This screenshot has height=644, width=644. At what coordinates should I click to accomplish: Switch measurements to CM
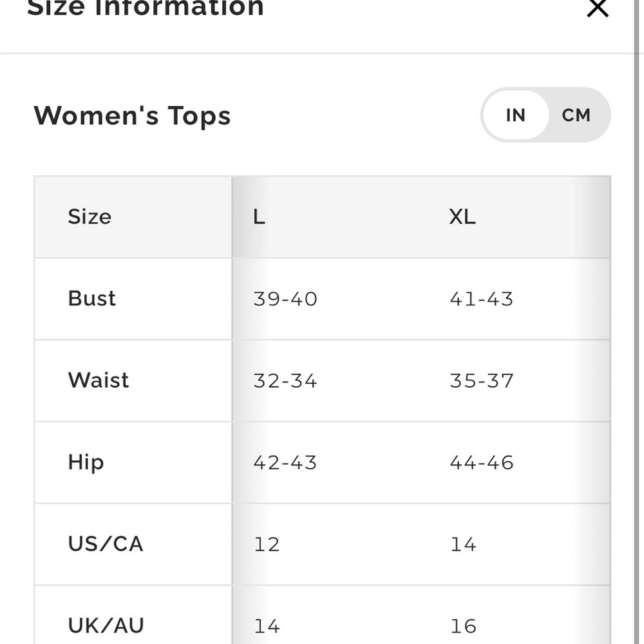click(576, 115)
